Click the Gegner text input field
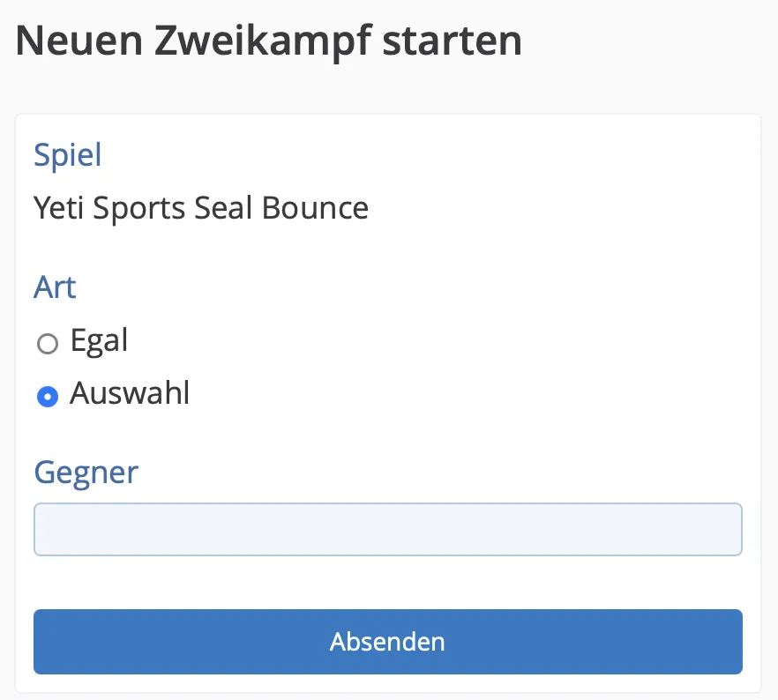The image size is (778, 700). coord(388,529)
